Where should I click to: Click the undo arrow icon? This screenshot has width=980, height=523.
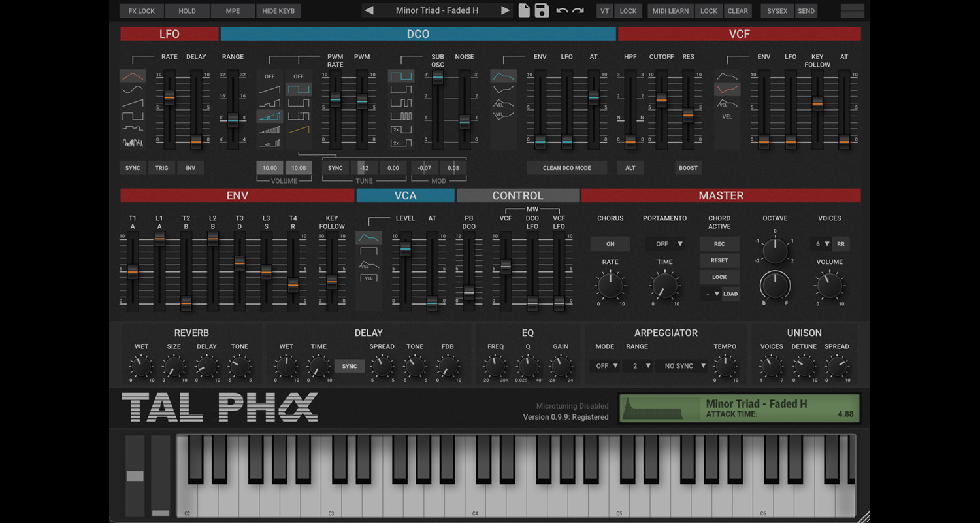pyautogui.click(x=562, y=10)
